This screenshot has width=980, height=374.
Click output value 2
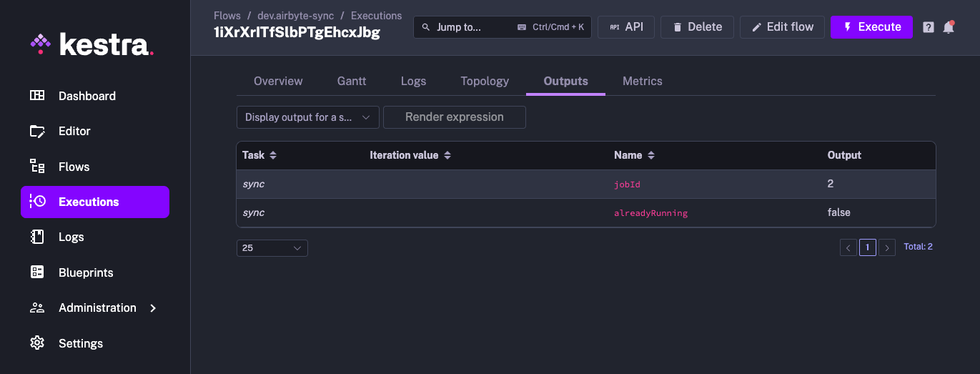click(831, 184)
